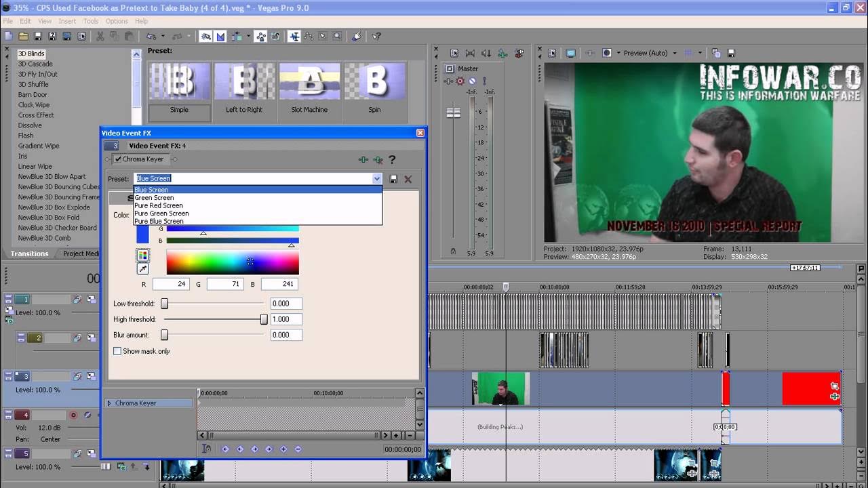Viewport: 868px width, 488px height.
Task: Select green screen clip on track 3
Action: (x=500, y=388)
